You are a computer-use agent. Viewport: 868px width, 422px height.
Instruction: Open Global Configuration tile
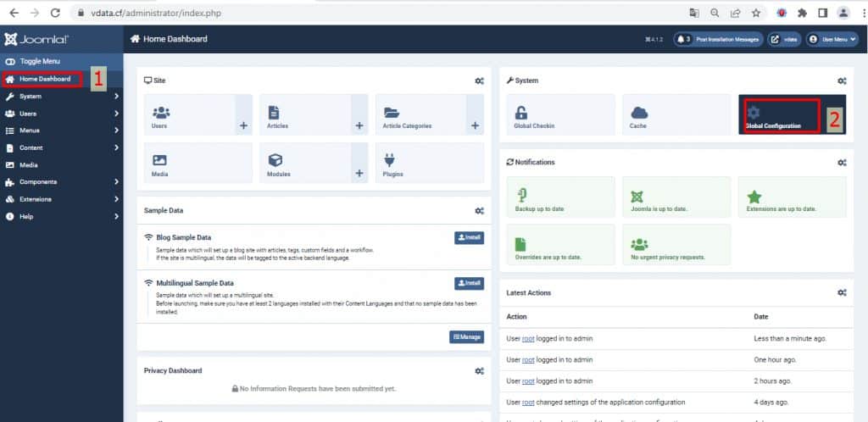pos(793,114)
